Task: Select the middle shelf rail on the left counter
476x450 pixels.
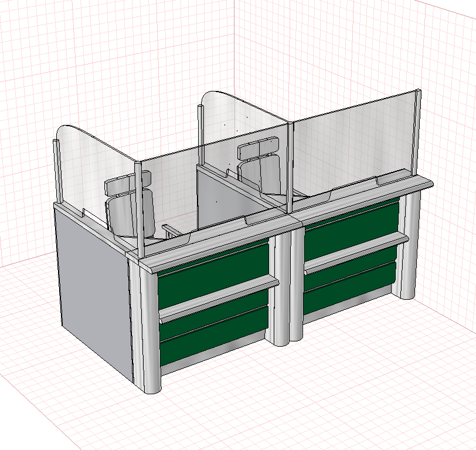Action: (x=219, y=300)
